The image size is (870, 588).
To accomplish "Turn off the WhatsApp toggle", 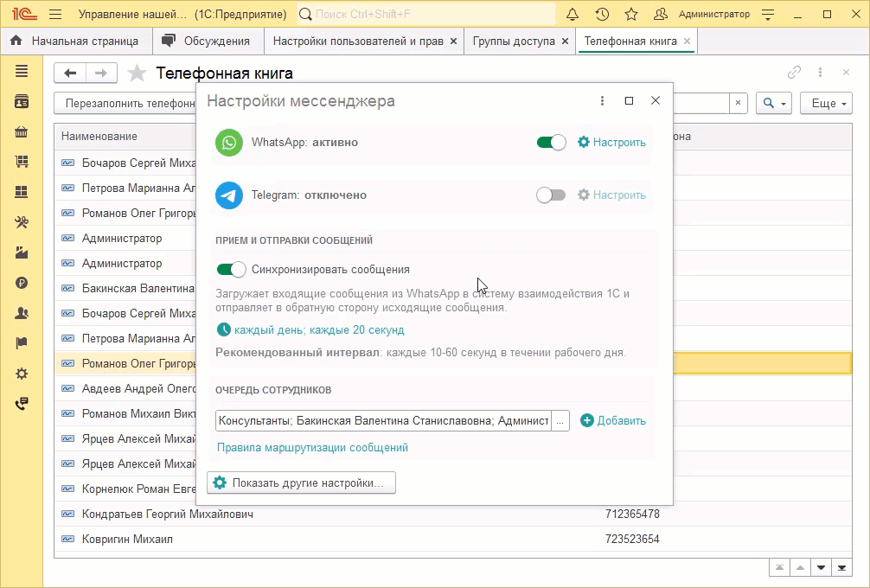I will click(x=551, y=143).
